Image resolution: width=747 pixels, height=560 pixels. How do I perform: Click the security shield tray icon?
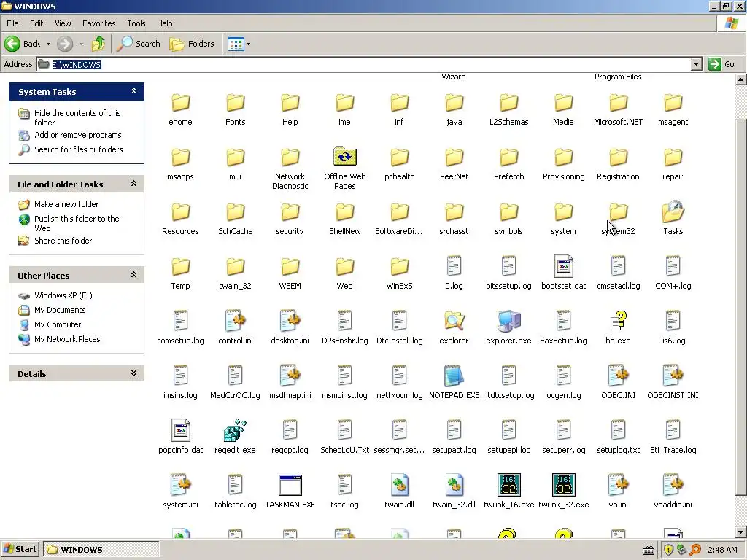pos(668,550)
